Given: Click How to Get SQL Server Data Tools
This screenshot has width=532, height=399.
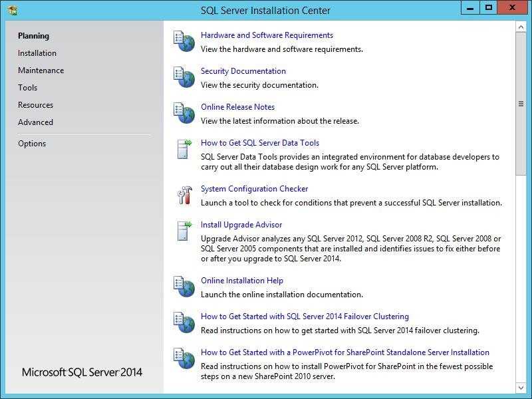Looking at the screenshot, I should coord(260,143).
